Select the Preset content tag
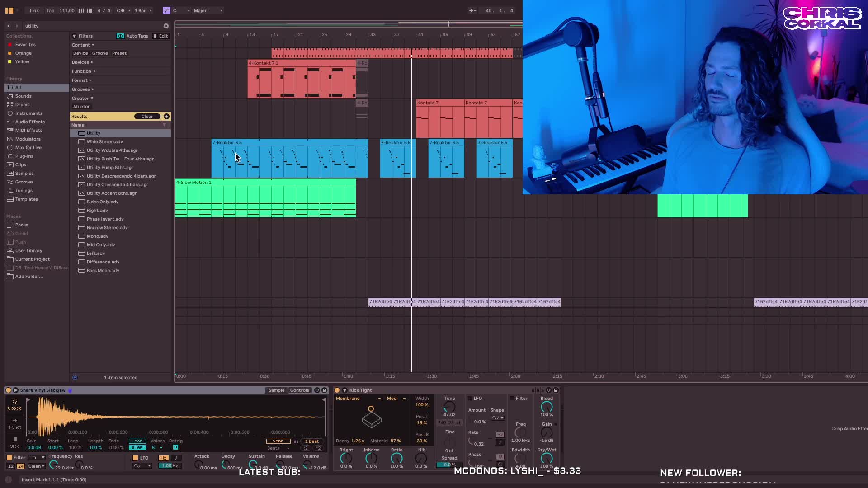Screen dimensions: 868x488 tap(119, 53)
